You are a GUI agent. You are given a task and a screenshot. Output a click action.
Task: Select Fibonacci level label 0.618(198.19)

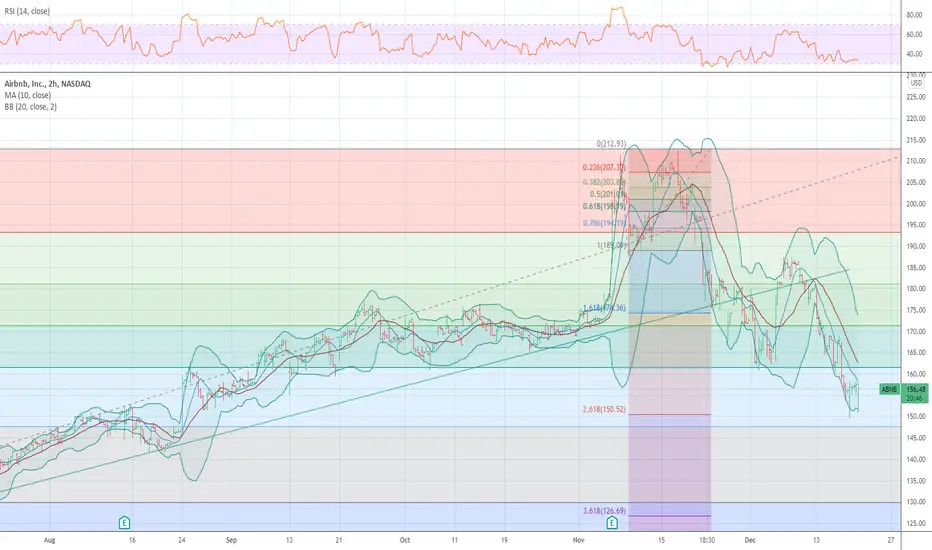tap(603, 206)
